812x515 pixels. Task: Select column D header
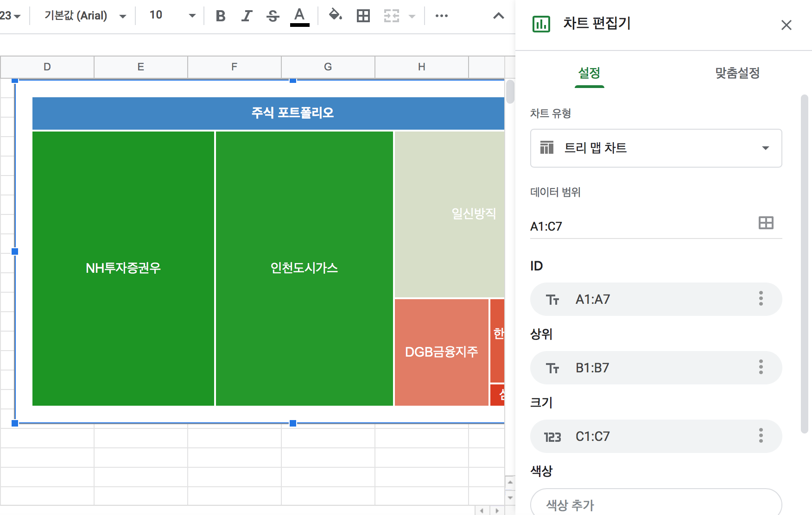(47, 67)
